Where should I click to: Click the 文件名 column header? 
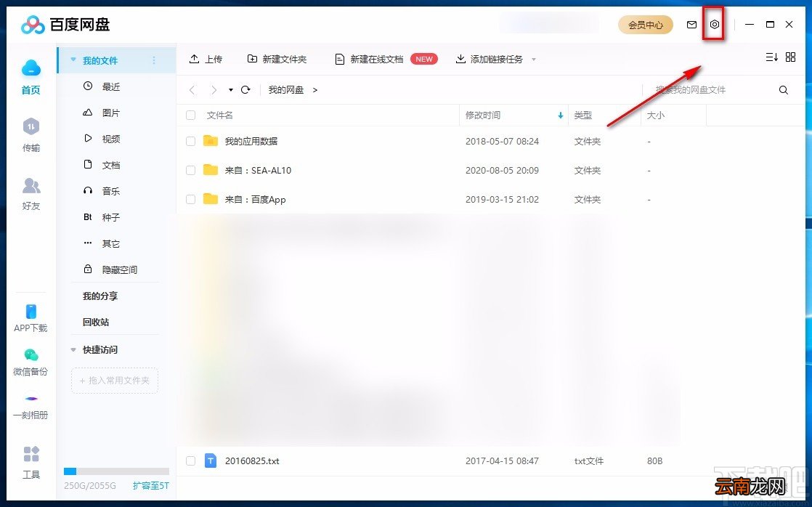[x=219, y=115]
